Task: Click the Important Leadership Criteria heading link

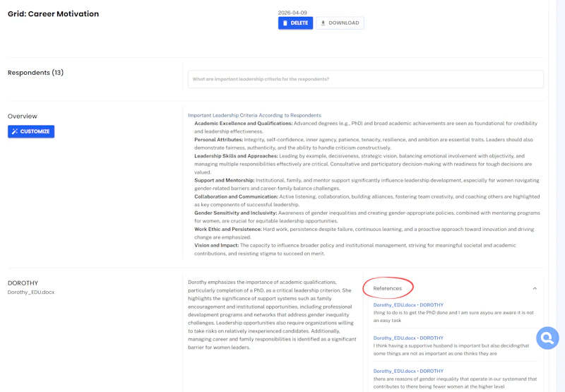Action: point(254,115)
